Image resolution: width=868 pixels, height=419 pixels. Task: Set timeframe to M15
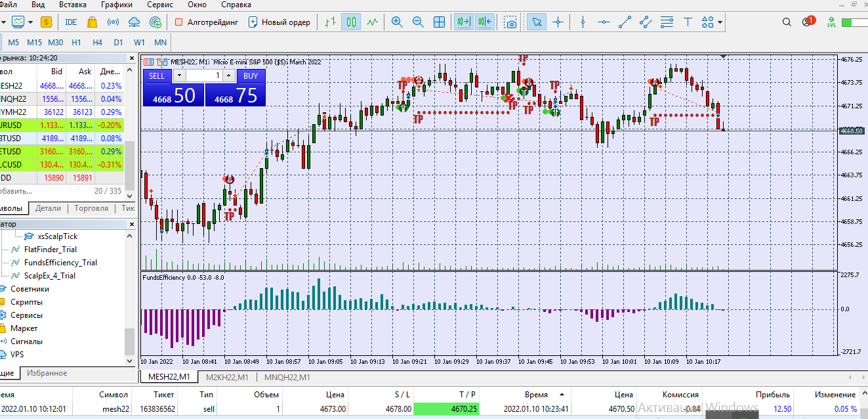[34, 43]
